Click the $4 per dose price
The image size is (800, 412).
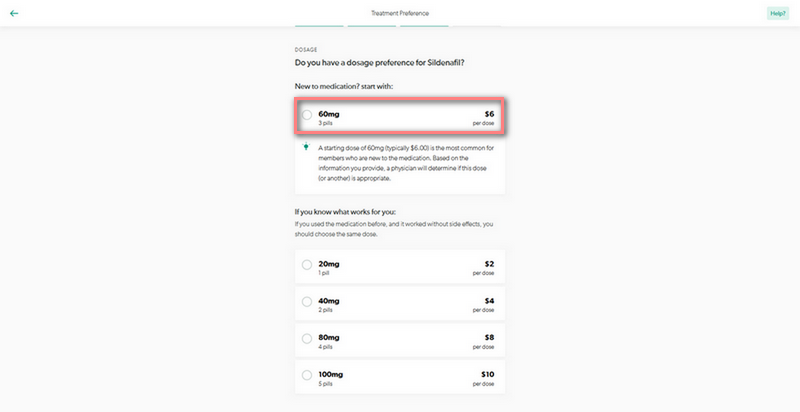488,302
